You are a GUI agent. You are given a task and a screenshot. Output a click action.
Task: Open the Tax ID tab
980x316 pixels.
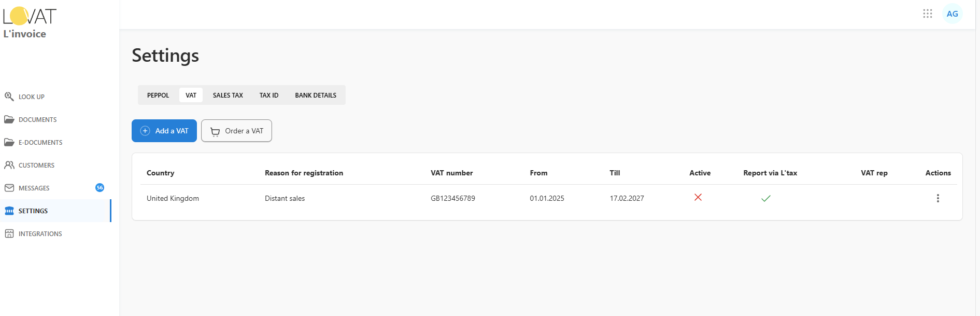click(x=269, y=95)
